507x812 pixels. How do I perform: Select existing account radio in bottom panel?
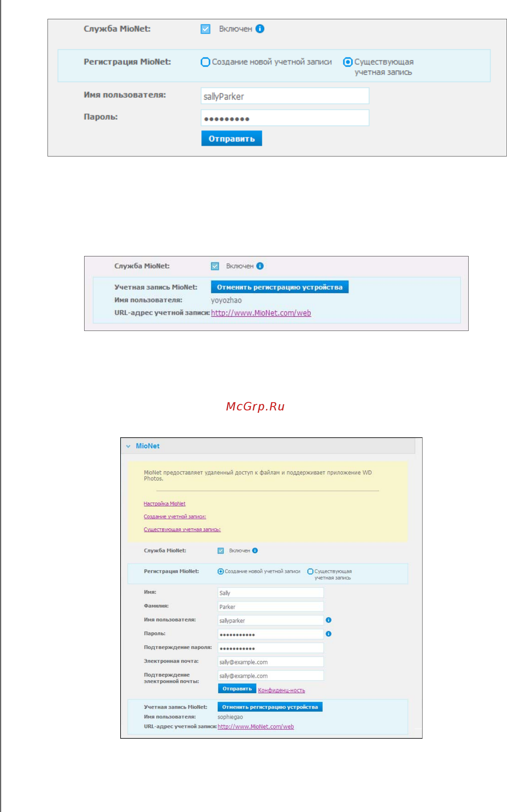coord(311,571)
